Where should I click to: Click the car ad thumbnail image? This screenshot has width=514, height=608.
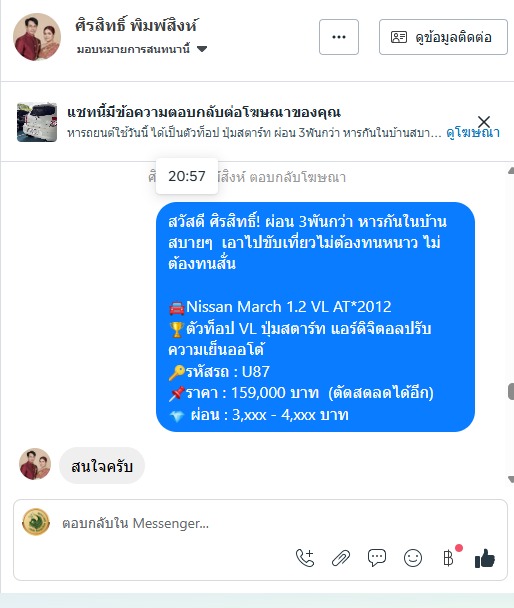(x=37, y=122)
